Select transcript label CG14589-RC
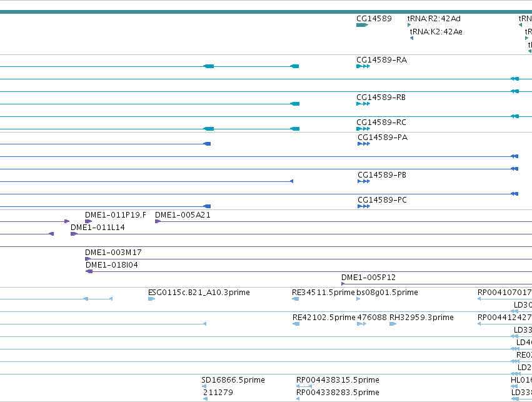532x402 pixels. pyautogui.click(x=381, y=123)
